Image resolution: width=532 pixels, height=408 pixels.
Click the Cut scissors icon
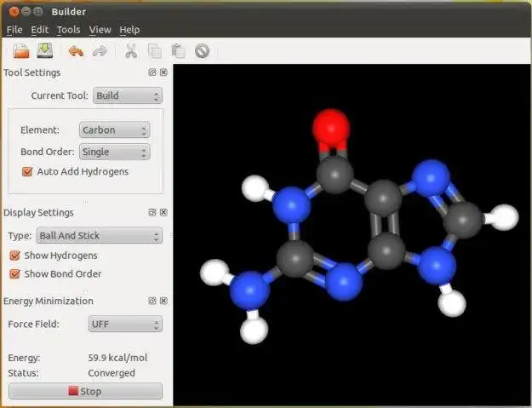click(x=131, y=51)
